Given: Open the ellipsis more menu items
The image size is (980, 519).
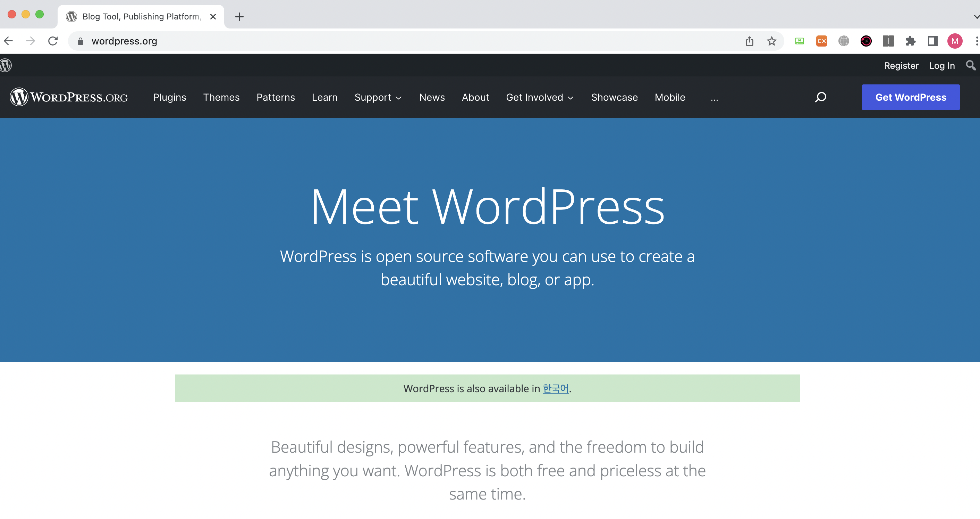Looking at the screenshot, I should (x=714, y=98).
